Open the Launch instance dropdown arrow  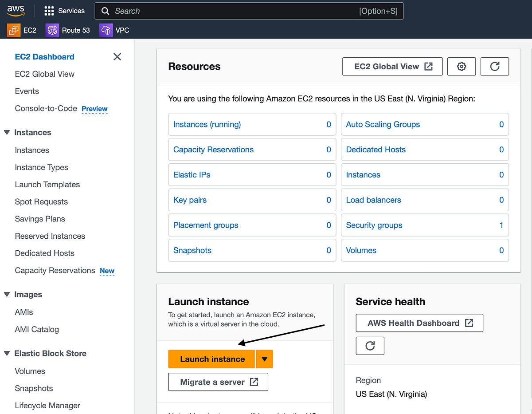click(265, 359)
